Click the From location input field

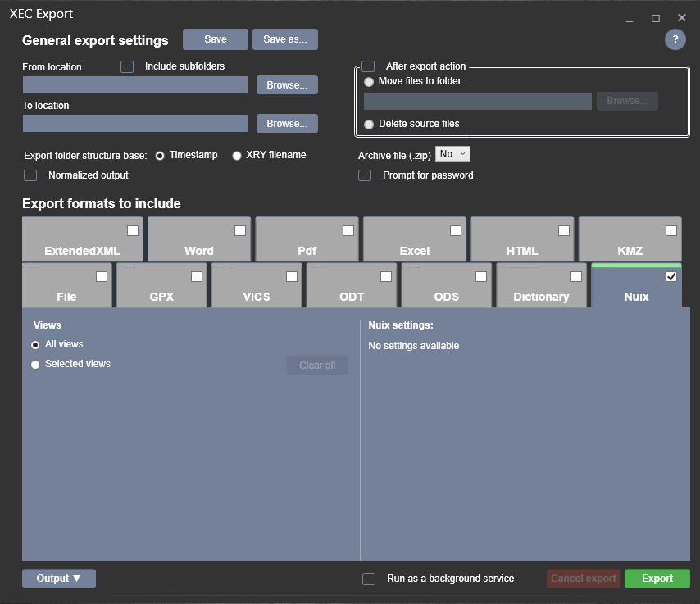[x=134, y=84]
